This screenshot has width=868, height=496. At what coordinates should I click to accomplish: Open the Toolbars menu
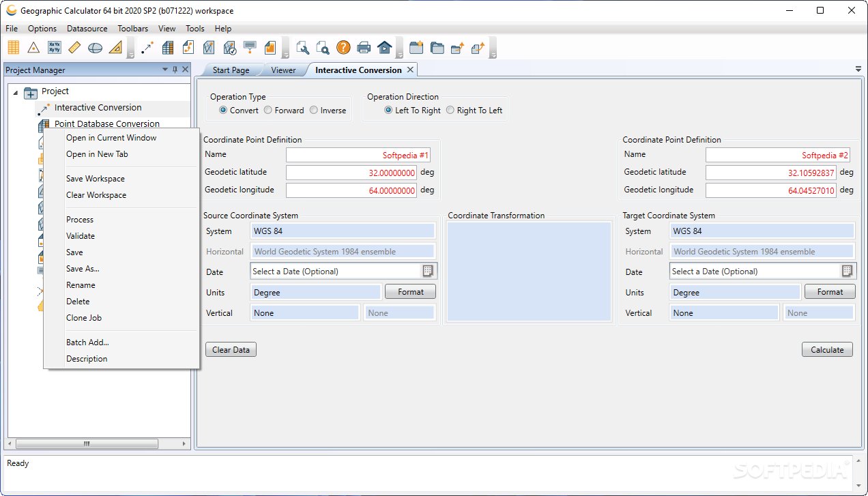133,29
